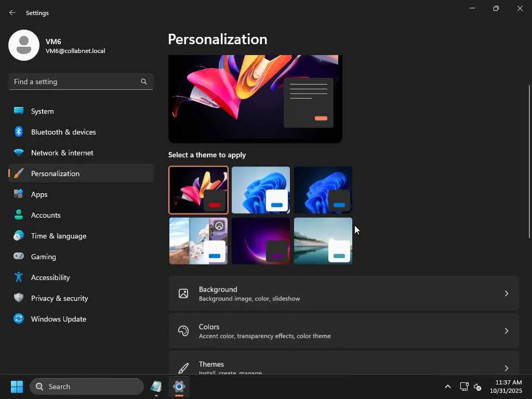Open Themes install, create, manage row
Viewport: 532px width, 399px height.
pyautogui.click(x=344, y=363)
